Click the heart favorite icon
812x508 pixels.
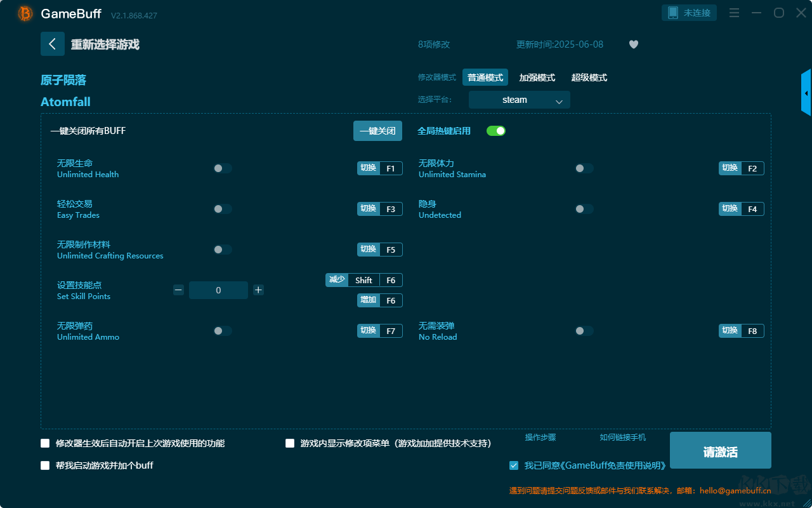[634, 44]
